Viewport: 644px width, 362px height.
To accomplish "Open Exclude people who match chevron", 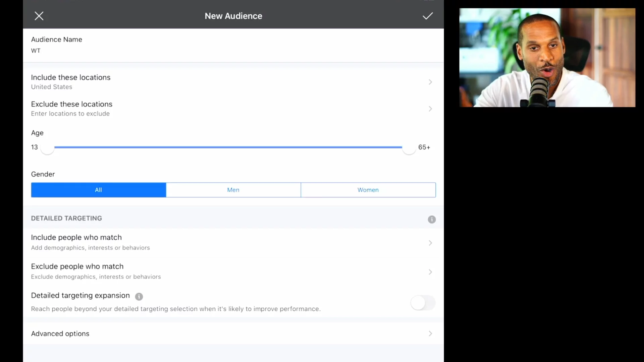I will 430,272.
